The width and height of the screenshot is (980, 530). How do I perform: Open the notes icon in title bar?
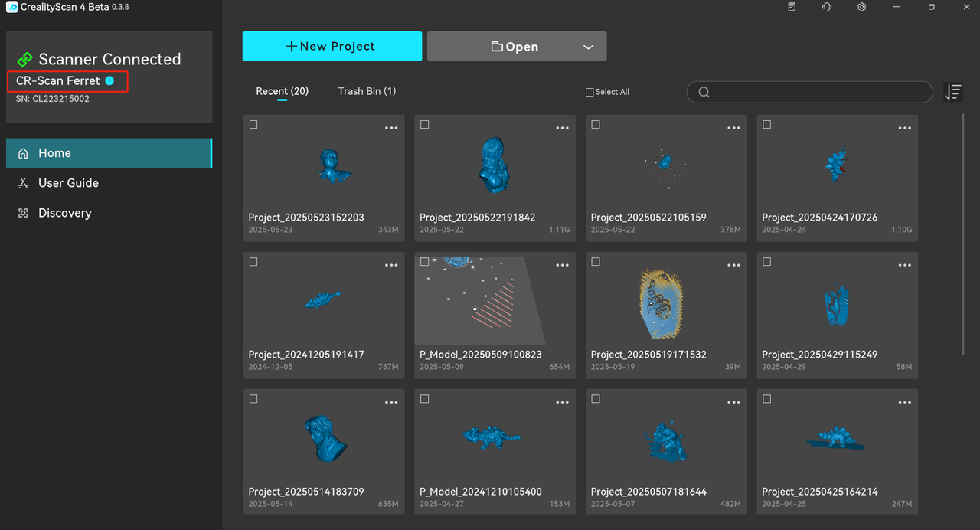792,7
